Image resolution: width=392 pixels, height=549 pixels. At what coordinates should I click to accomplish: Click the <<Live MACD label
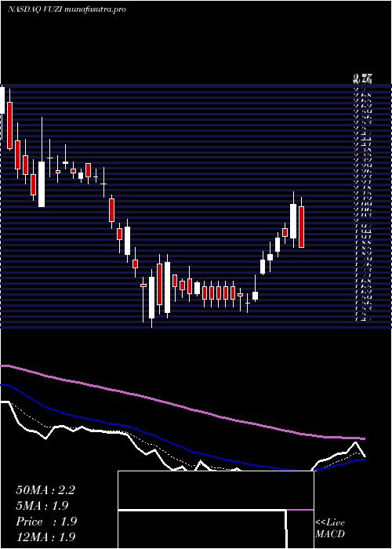[330, 528]
